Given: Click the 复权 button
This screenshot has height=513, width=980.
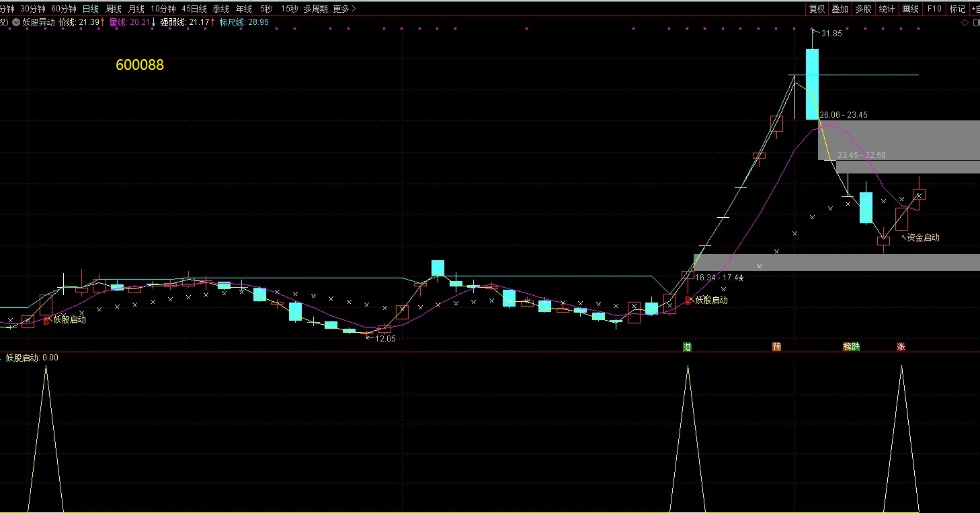Looking at the screenshot, I should (817, 9).
